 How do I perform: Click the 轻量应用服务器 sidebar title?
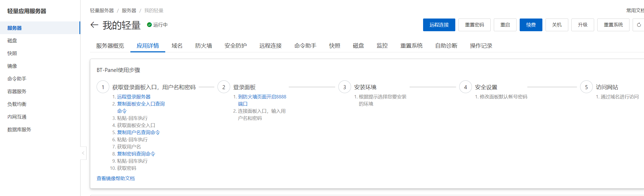tap(27, 11)
